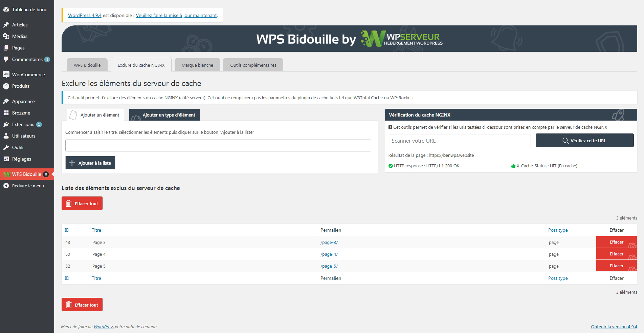Click the page icon on Ajouter un élément tab

pyautogui.click(x=73, y=115)
